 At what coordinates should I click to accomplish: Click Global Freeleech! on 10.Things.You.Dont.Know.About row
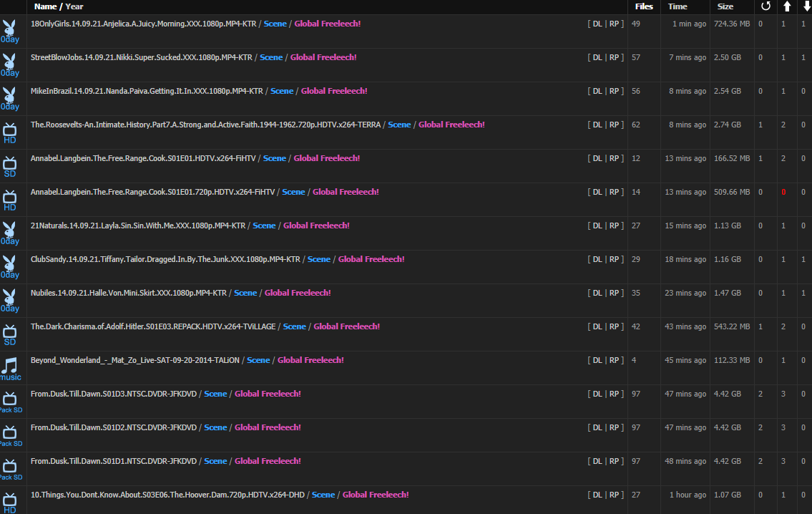(x=376, y=495)
